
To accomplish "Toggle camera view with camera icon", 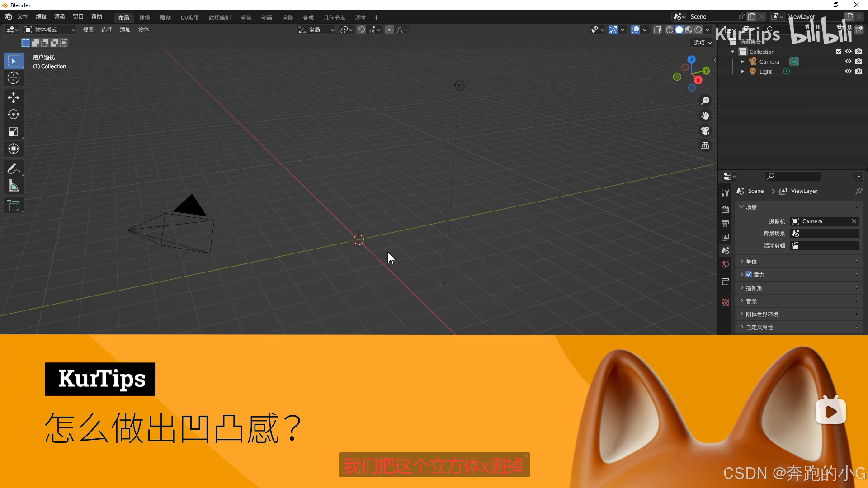I will pyautogui.click(x=705, y=131).
